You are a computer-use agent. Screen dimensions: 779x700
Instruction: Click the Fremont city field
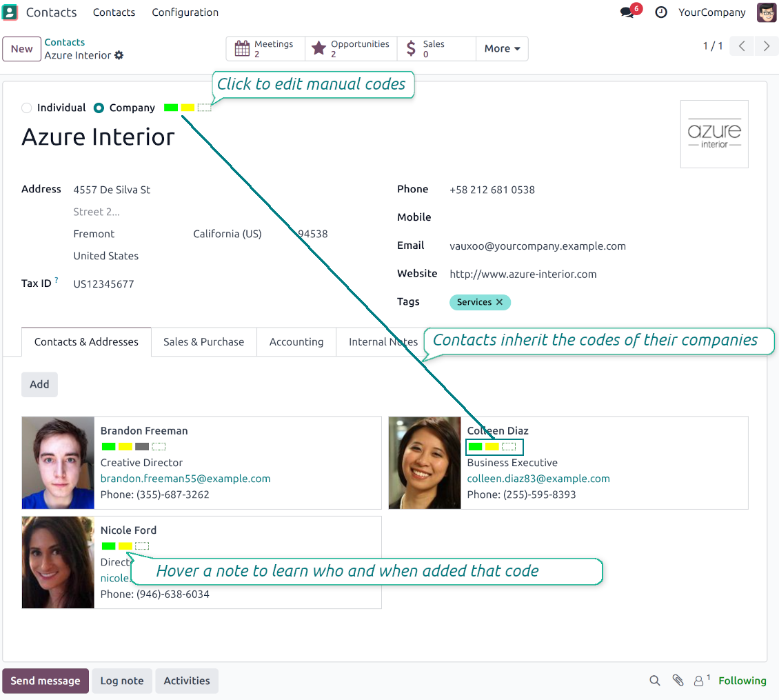pyautogui.click(x=94, y=234)
